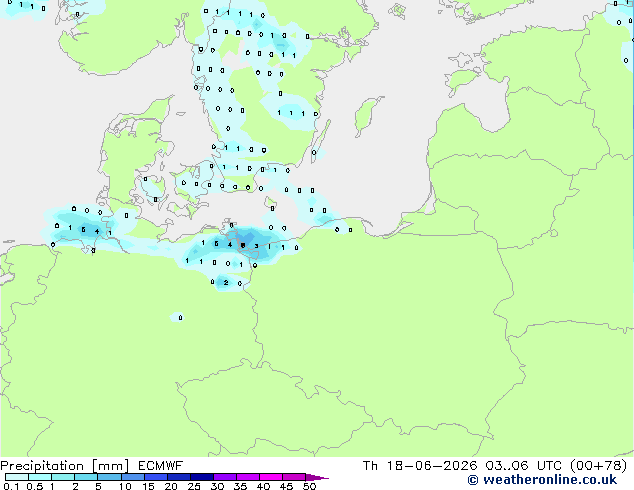Image resolution: width=634 pixels, height=490 pixels.
Task: Click the purple arrow tip beyond the 50 legend end
Action: 317,478
